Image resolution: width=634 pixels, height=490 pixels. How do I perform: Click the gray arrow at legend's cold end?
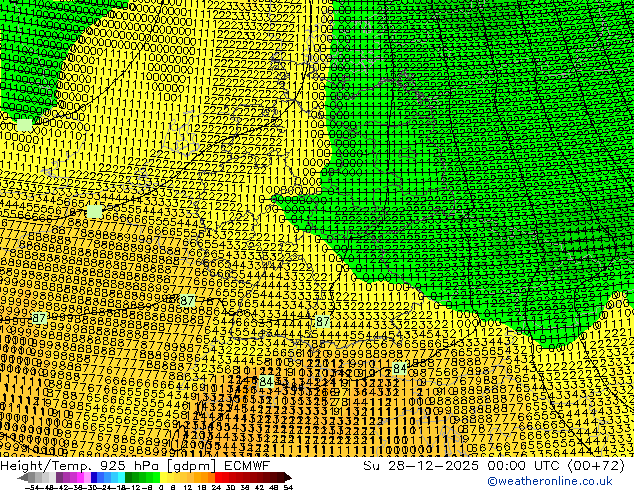23,477
